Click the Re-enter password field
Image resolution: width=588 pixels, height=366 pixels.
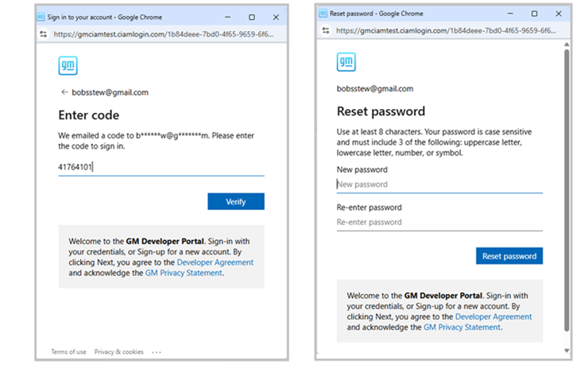click(x=439, y=223)
